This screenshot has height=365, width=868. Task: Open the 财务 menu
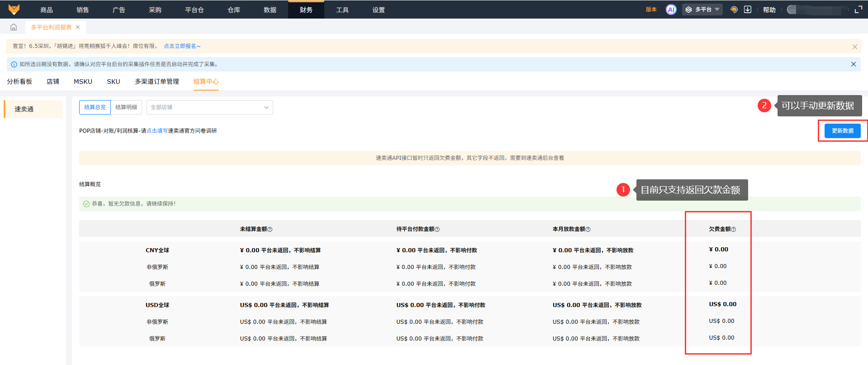point(306,10)
